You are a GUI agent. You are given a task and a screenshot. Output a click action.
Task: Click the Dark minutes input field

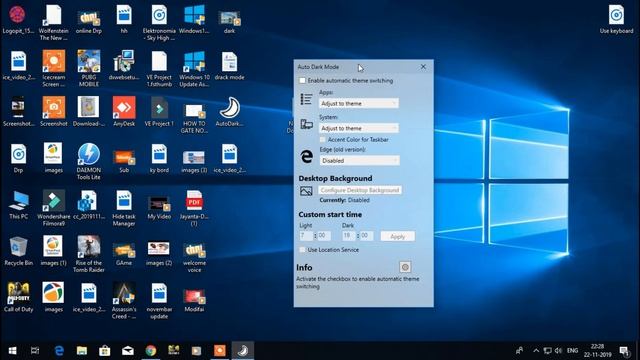367,236
